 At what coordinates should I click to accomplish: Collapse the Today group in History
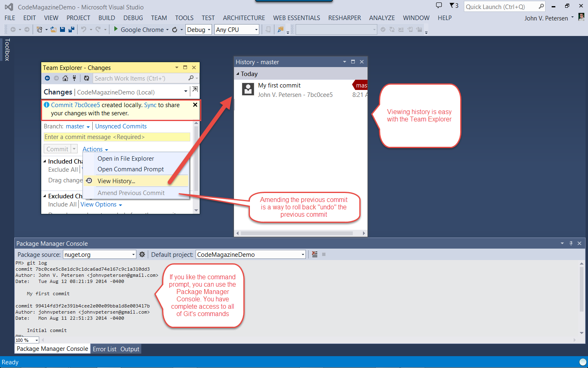coord(238,74)
